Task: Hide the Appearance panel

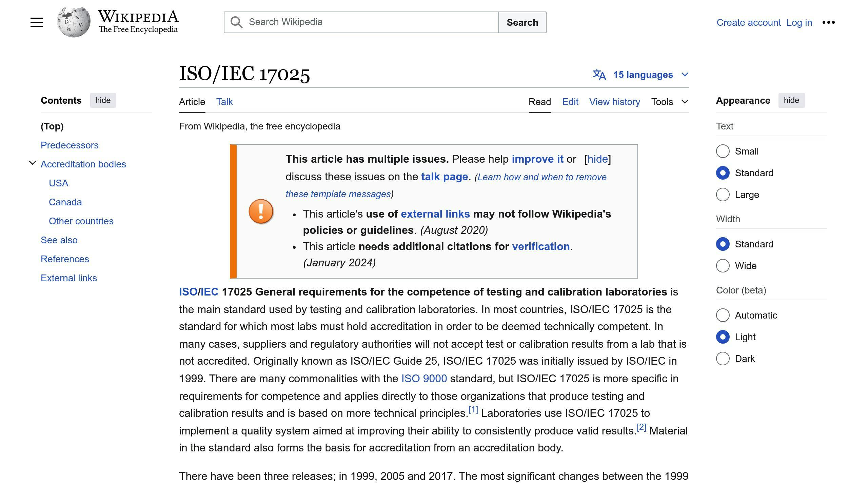Action: (791, 100)
